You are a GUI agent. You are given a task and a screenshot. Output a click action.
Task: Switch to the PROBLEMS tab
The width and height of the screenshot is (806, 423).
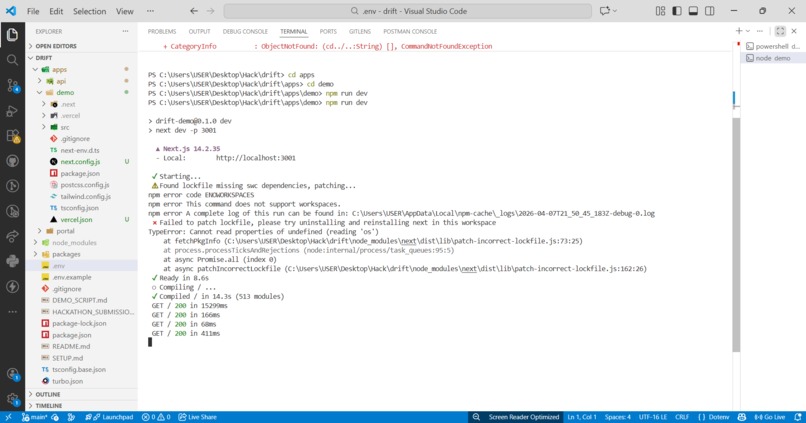162,31
